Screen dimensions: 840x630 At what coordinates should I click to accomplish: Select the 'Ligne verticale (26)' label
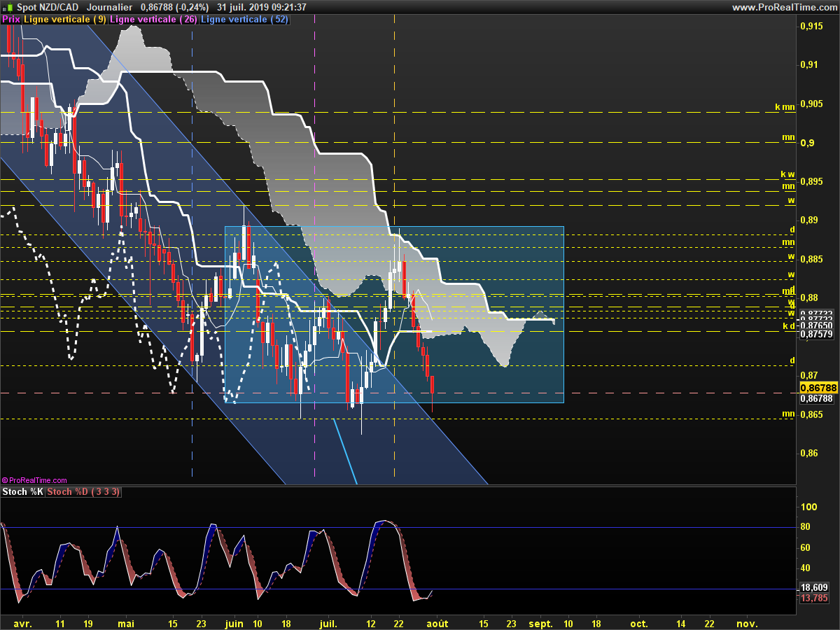153,20
